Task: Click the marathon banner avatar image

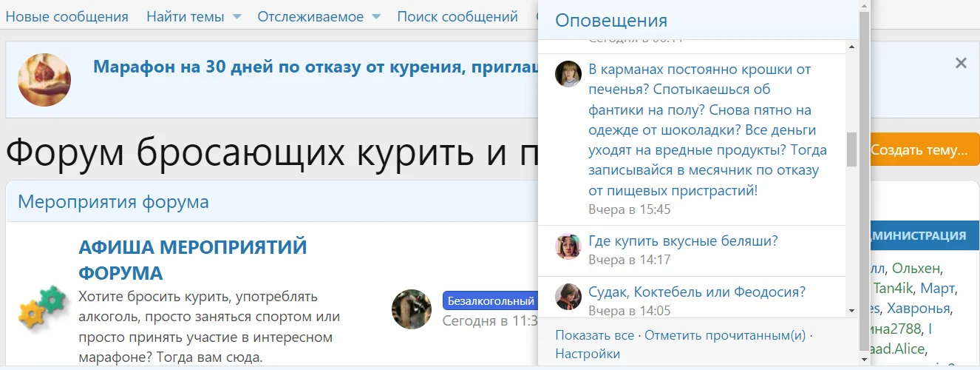Action: pyautogui.click(x=44, y=79)
